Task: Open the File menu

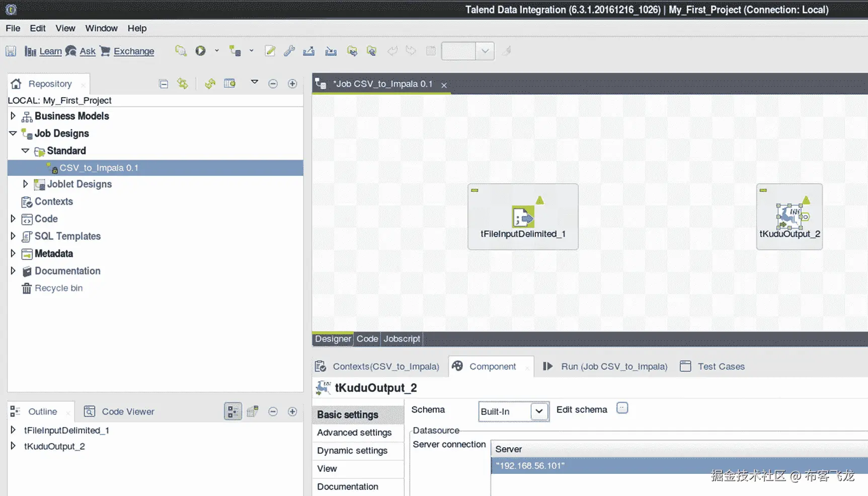Action: point(13,28)
